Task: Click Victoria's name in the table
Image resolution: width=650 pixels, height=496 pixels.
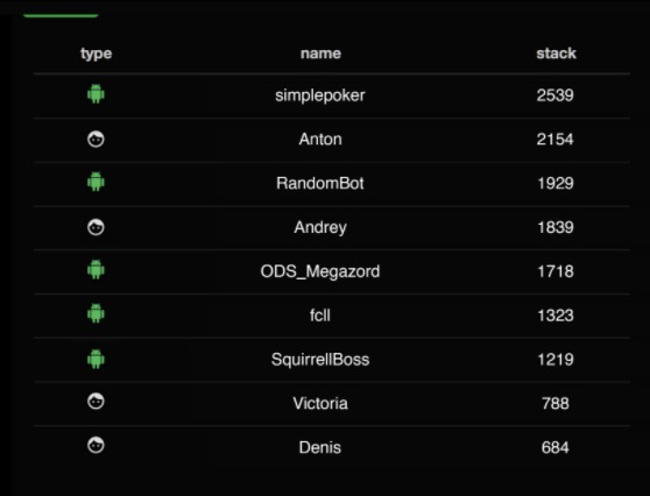Action: pyautogui.click(x=320, y=403)
